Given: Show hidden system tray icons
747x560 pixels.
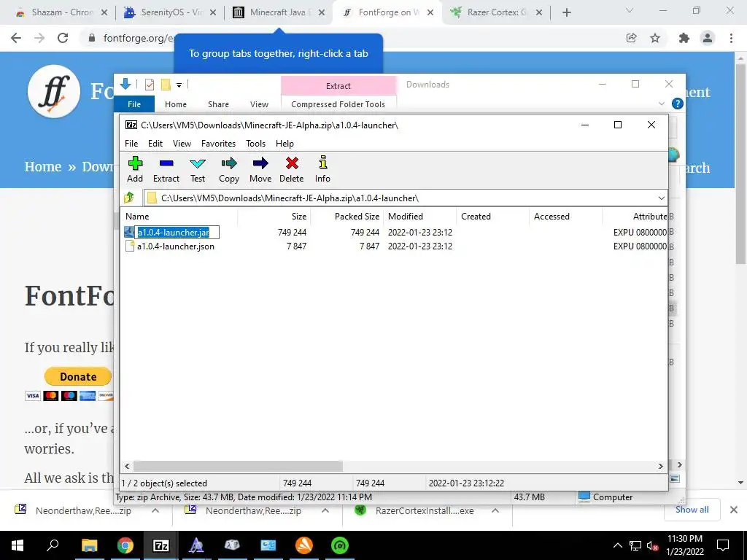Looking at the screenshot, I should pos(617,545).
